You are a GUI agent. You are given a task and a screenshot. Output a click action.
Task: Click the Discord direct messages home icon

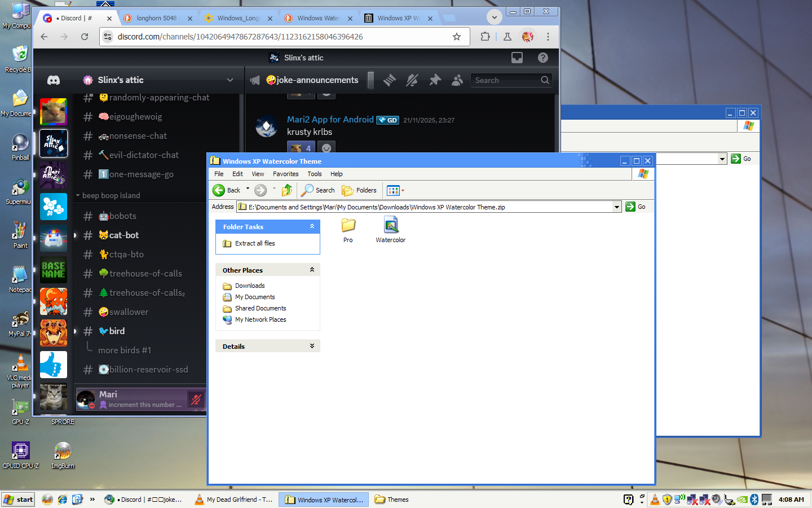coord(54,80)
